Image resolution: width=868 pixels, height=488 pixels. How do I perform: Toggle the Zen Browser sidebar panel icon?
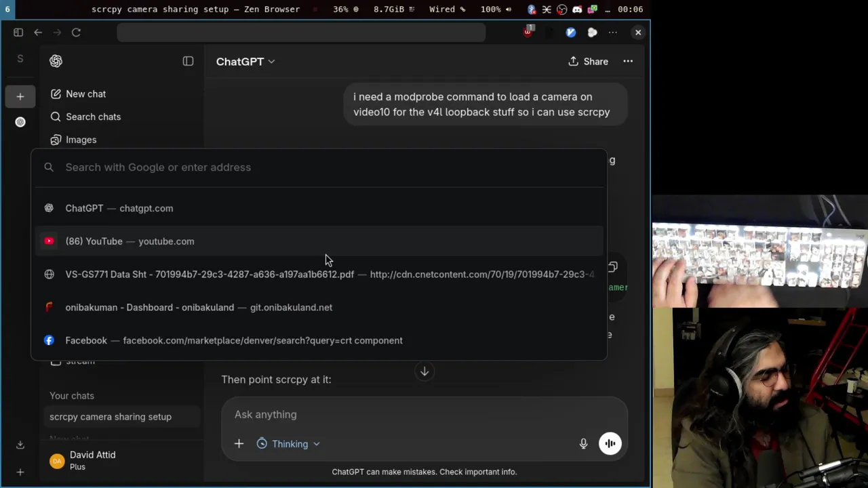[18, 33]
